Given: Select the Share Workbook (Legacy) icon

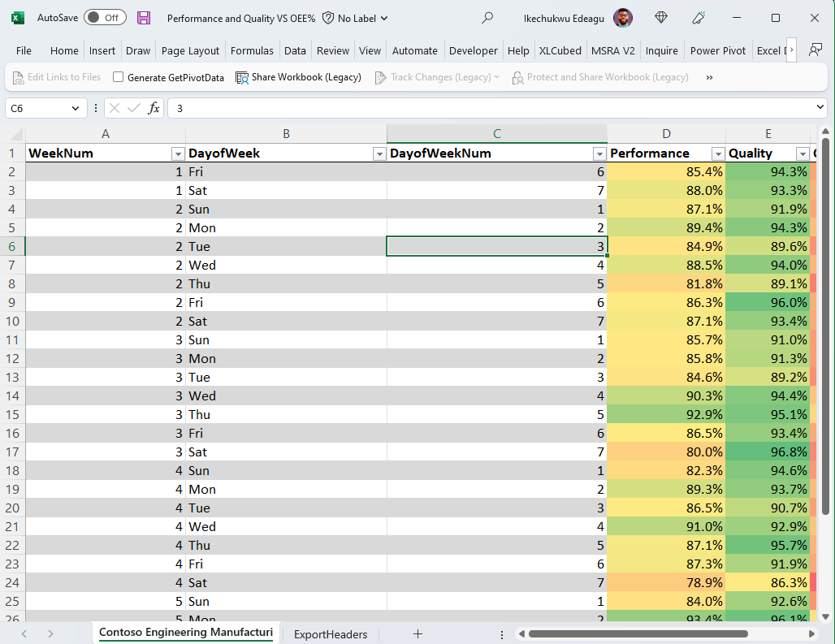Looking at the screenshot, I should (241, 77).
